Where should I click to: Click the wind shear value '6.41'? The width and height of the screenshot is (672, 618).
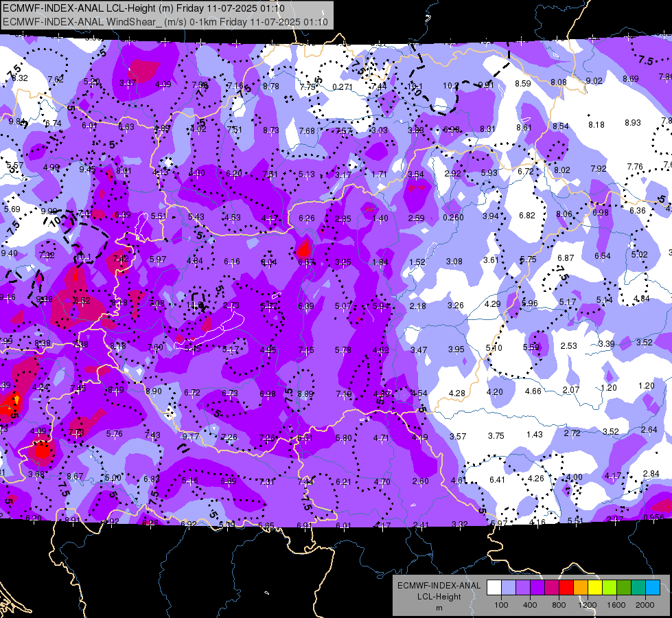coord(497,479)
